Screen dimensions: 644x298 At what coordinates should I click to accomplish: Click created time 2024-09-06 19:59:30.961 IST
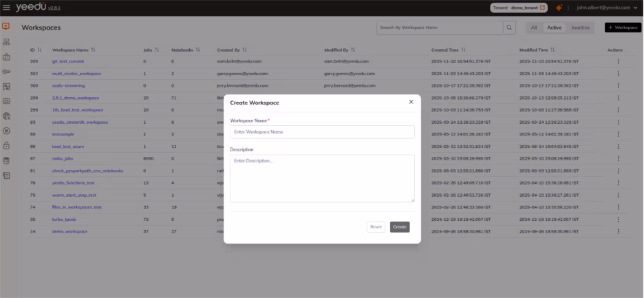(x=461, y=231)
